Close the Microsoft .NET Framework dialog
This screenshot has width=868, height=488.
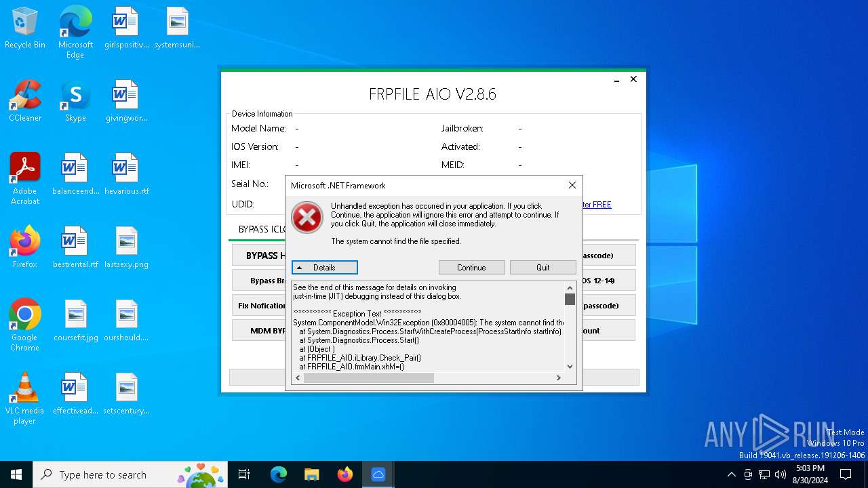[572, 185]
